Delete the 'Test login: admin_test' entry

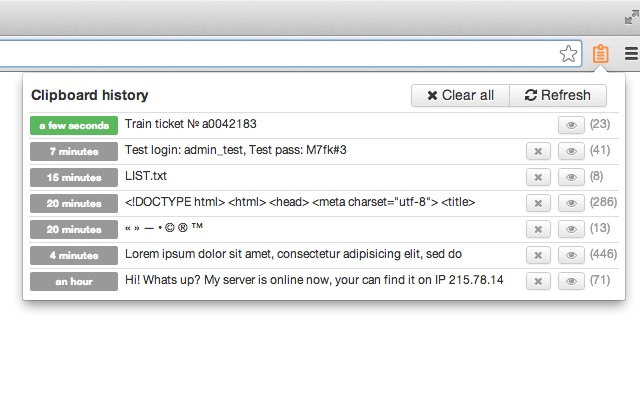(538, 151)
